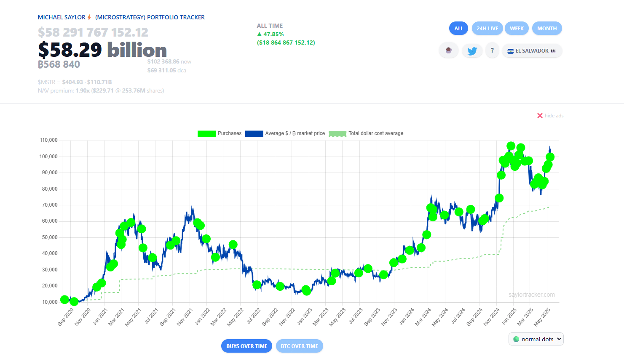The height and width of the screenshot is (364, 624).
Task: Show the BUYS OVER TIME chart
Action: [x=246, y=346]
